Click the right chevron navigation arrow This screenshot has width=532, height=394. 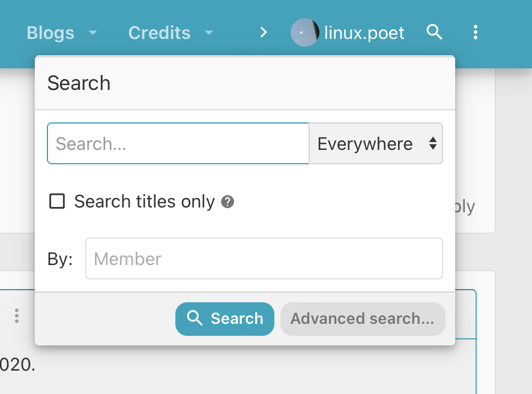(264, 32)
